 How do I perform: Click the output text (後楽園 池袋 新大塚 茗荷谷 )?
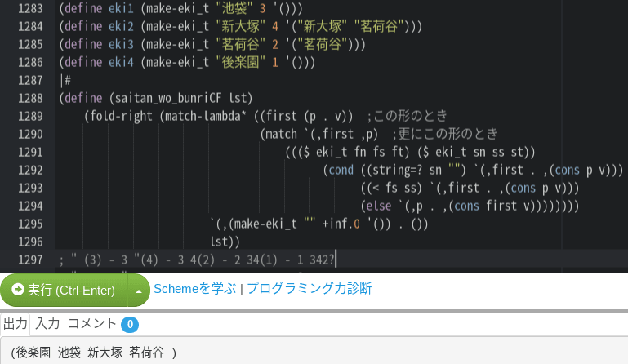(x=94, y=353)
